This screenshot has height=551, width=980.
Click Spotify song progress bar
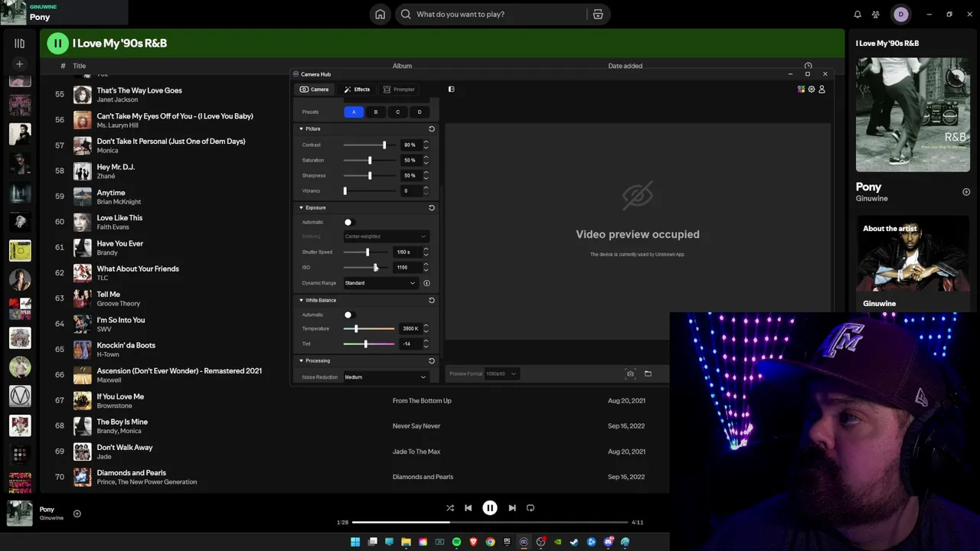(x=490, y=522)
